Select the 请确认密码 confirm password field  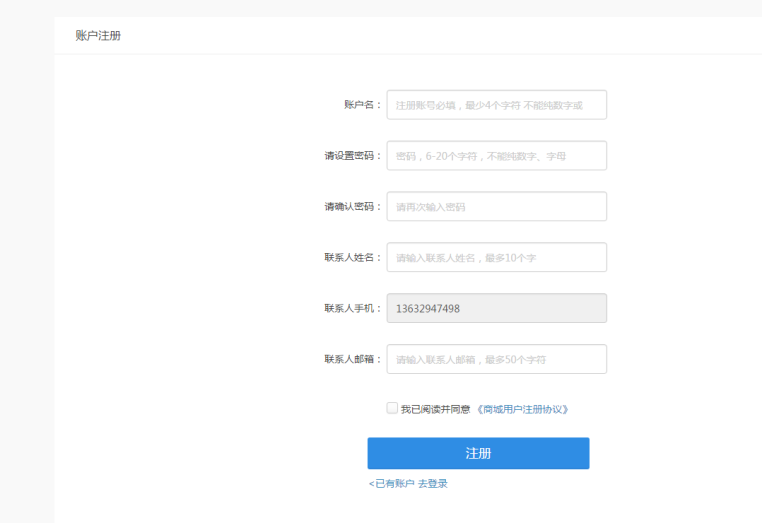tap(496, 207)
